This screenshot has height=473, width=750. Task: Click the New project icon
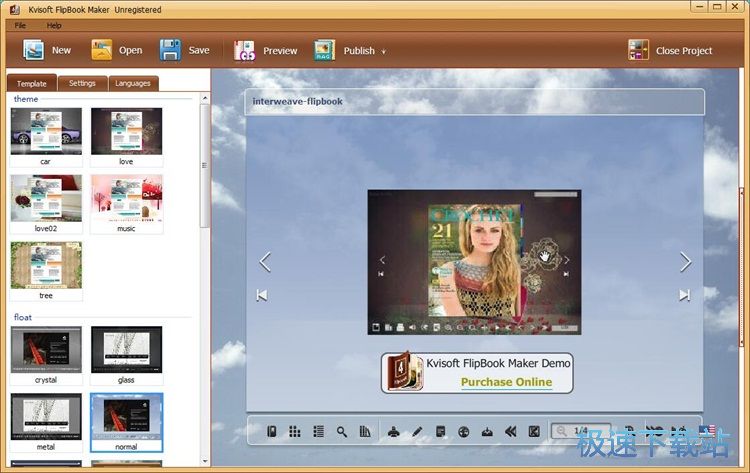pyautogui.click(x=33, y=50)
